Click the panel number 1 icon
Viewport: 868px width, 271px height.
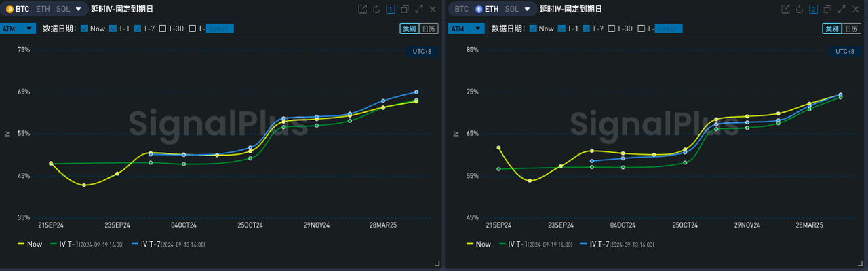pyautogui.click(x=391, y=10)
